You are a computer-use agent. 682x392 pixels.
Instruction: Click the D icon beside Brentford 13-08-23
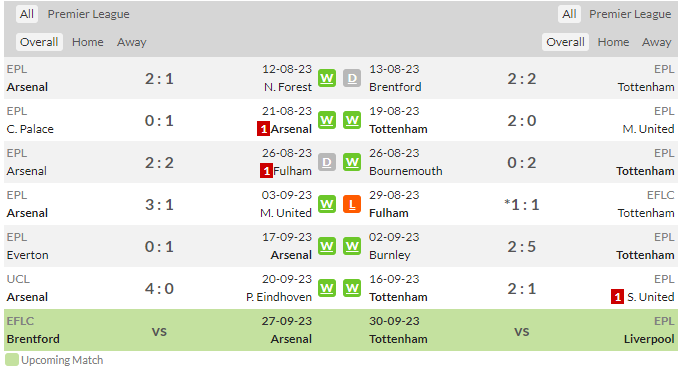click(352, 78)
